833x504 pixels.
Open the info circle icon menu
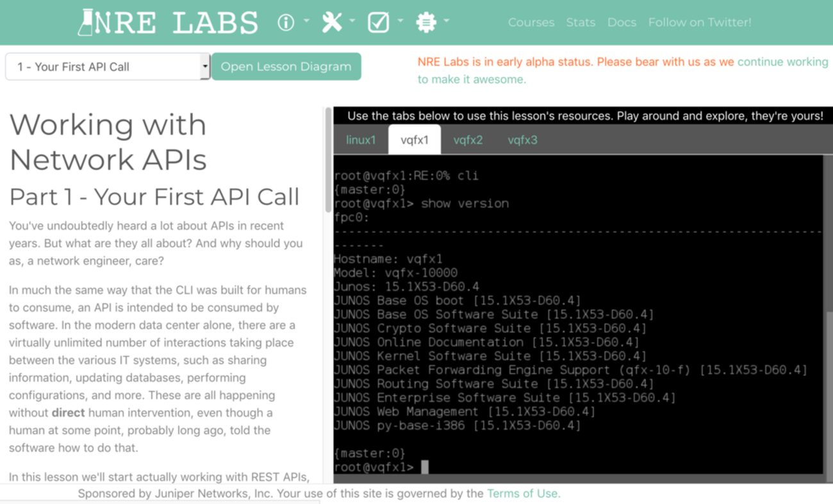click(x=286, y=22)
